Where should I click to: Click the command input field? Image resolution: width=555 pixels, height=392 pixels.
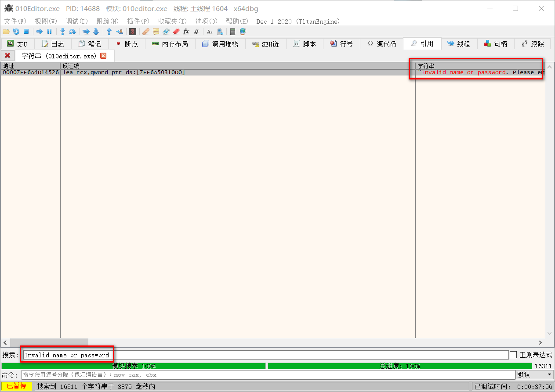(268, 375)
